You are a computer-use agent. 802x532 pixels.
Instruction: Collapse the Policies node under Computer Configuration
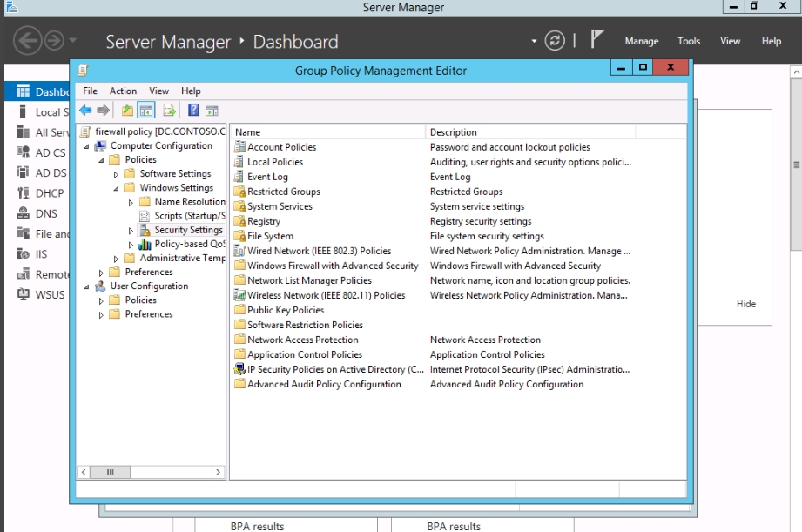click(101, 160)
